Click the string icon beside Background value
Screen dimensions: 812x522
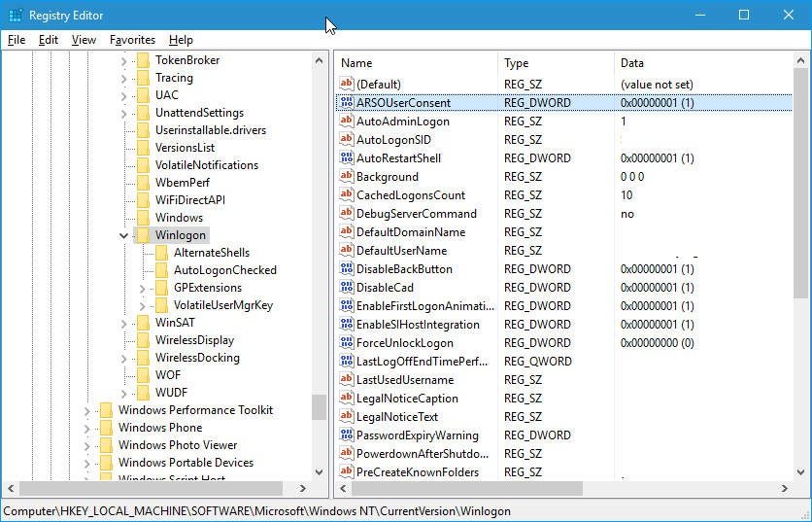coord(347,177)
